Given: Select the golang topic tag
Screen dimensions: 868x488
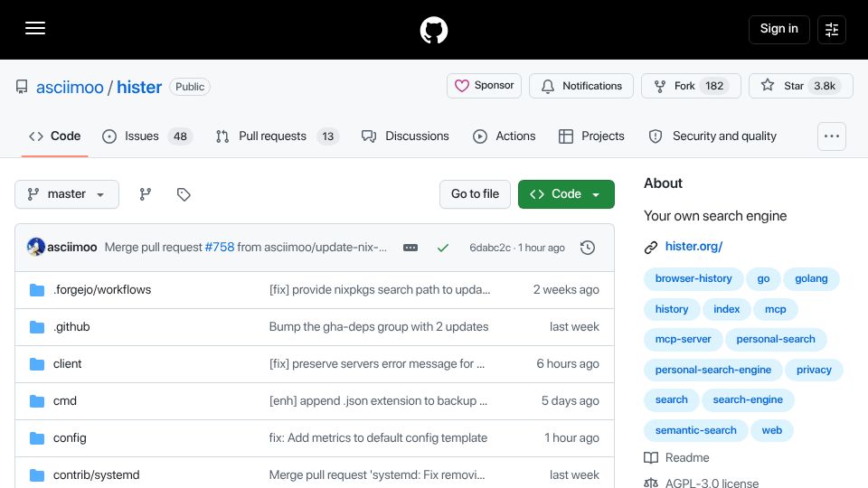Looking at the screenshot, I should 811,278.
